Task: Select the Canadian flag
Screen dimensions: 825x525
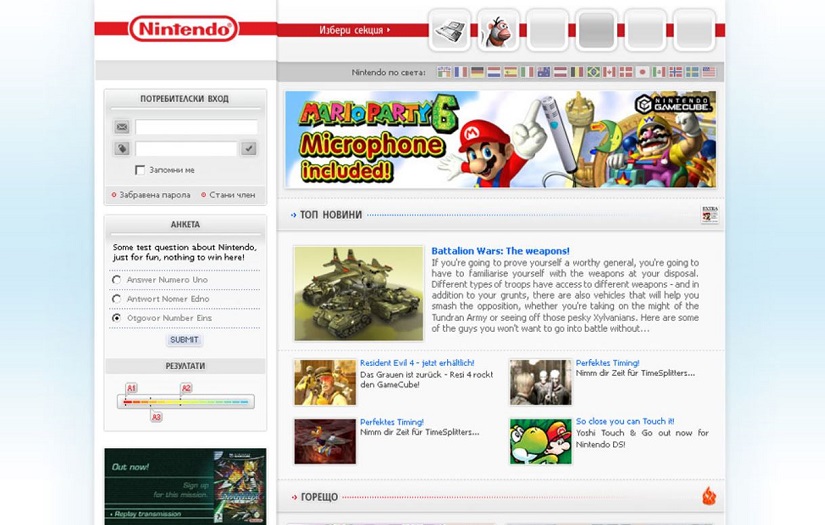Action: (x=609, y=72)
